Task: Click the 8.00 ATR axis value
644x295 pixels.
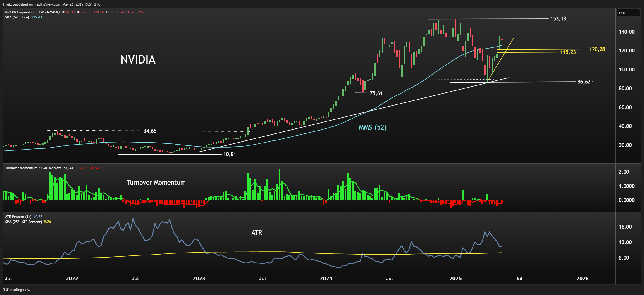Action: 624,258
